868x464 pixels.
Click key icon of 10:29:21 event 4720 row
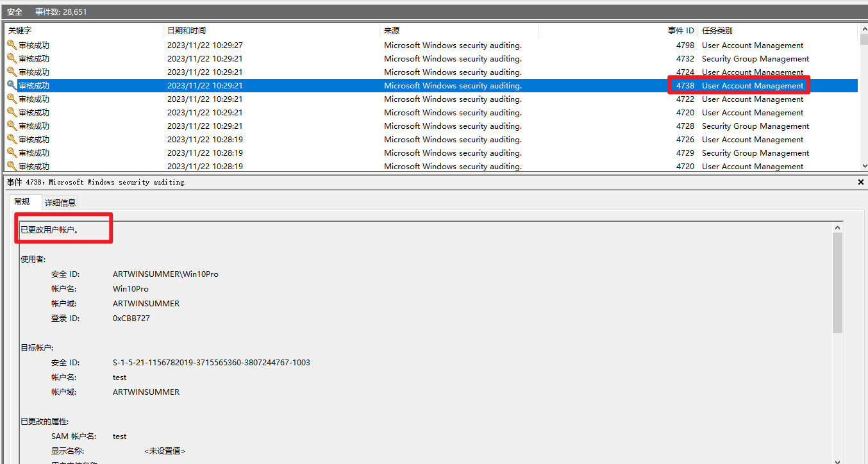point(12,113)
